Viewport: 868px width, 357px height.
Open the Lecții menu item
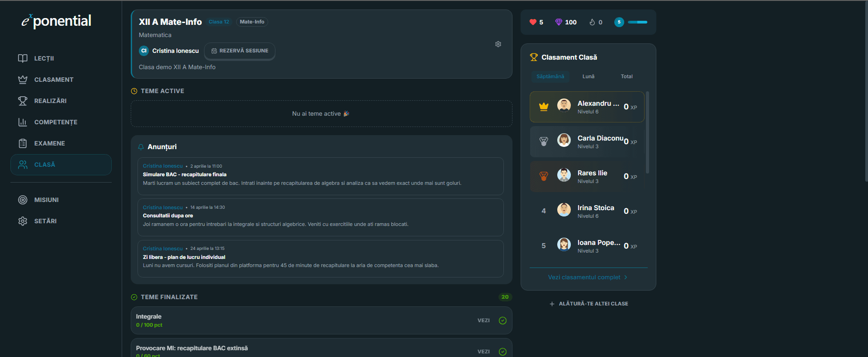pyautogui.click(x=61, y=58)
